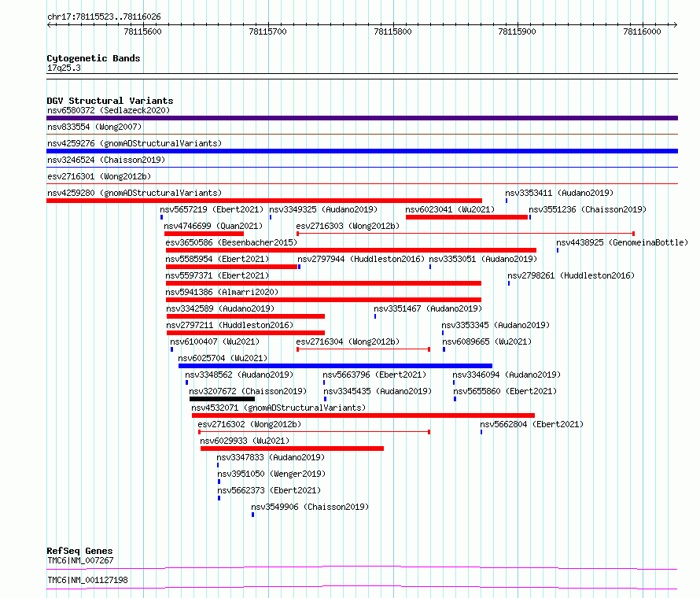Viewport: 700px width, 598px height.
Task: Select the purple nsv6580372 variant bar
Action: coord(362,118)
